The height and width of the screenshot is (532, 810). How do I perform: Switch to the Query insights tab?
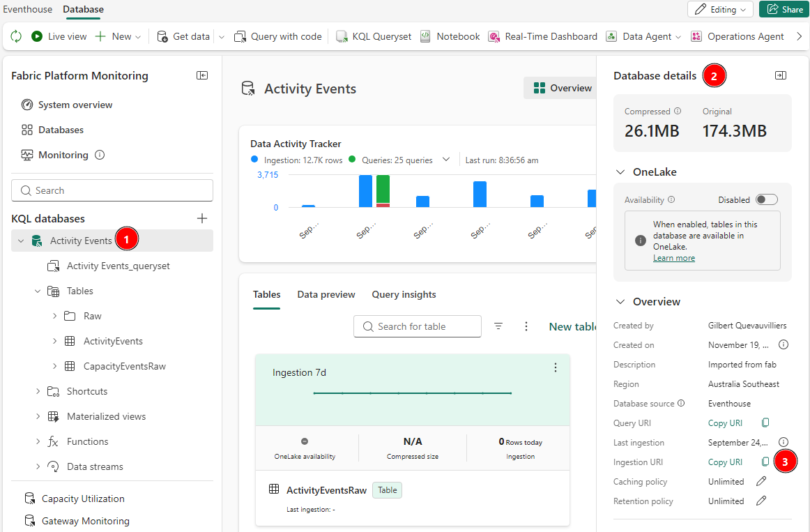click(404, 294)
